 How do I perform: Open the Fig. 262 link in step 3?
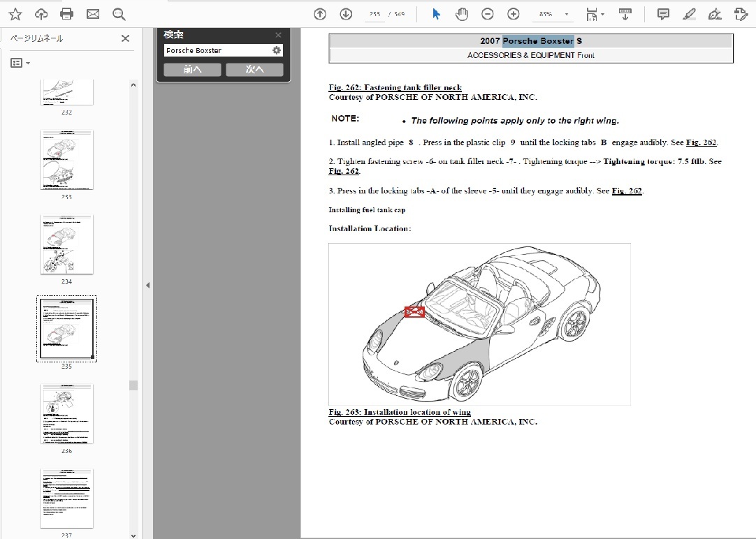[x=627, y=191]
